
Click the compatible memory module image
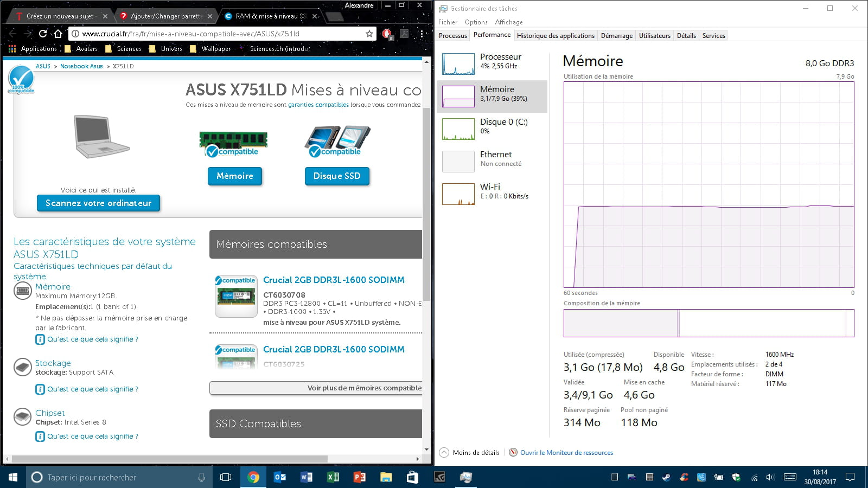pyautogui.click(x=233, y=144)
